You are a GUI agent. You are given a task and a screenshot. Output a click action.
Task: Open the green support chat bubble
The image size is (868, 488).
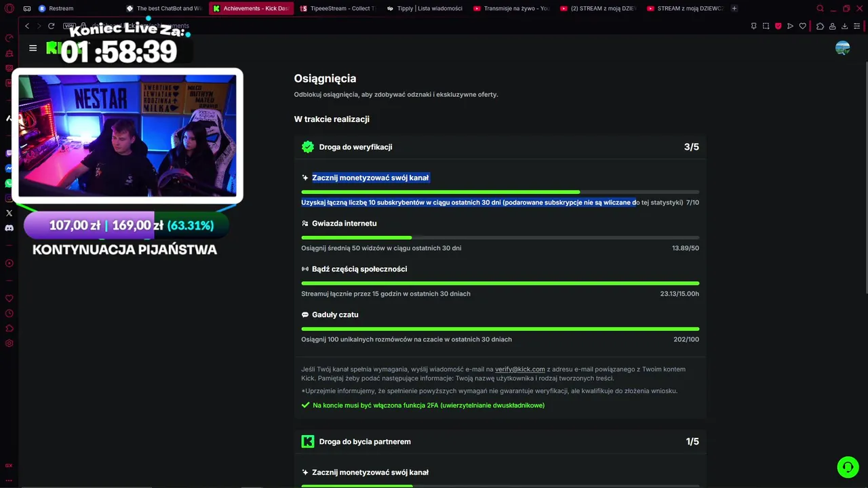click(848, 467)
